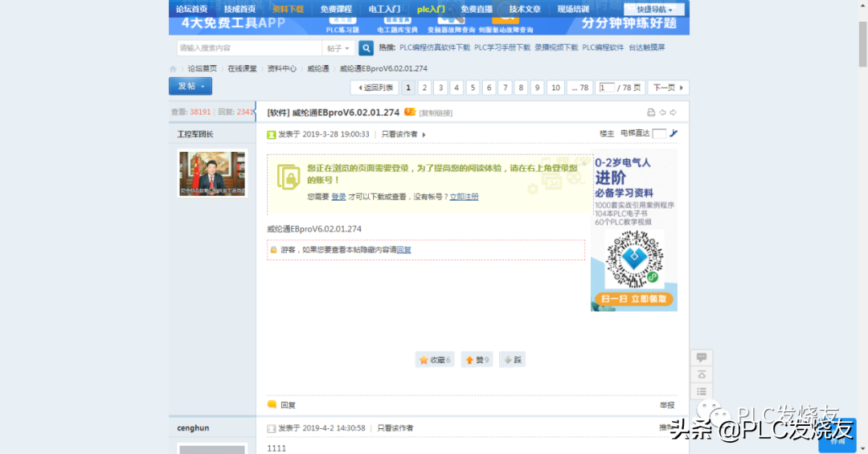Screen dimensions: 868x454
Task: Click the quick reply speech bubble sidebar icon
Action: [x=702, y=358]
